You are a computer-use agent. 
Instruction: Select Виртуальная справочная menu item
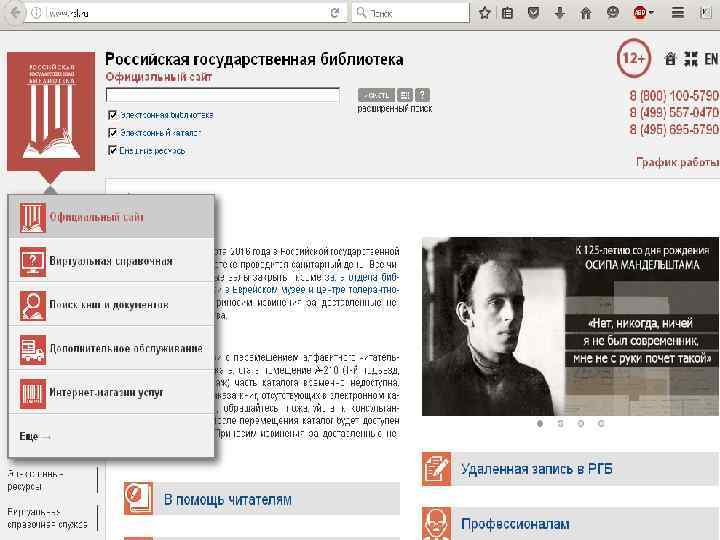tap(111, 261)
